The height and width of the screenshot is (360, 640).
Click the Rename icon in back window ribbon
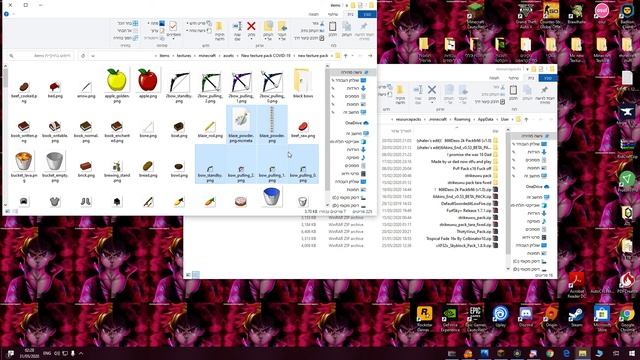(418, 90)
